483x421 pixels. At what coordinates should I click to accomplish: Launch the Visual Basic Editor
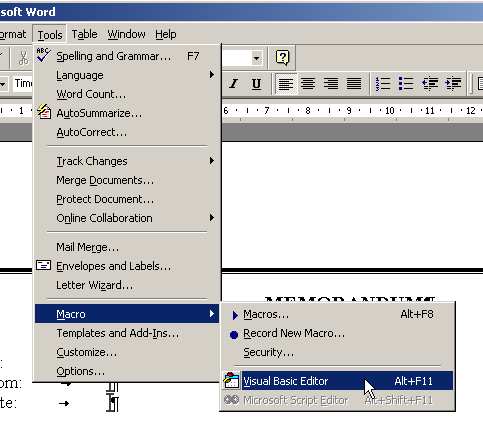click(x=337, y=381)
